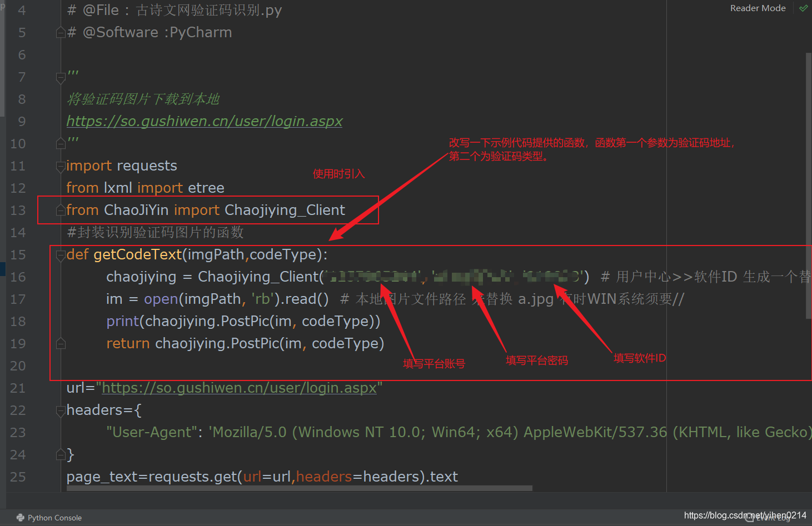812x526 pixels.
Task: Click the docstring text '将验证码图片下载到本地'
Action: (143, 99)
